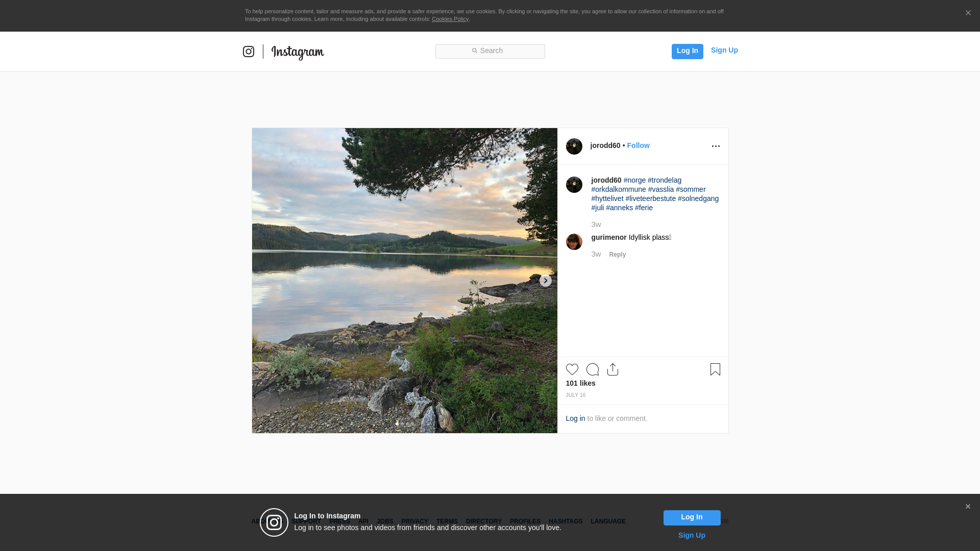Follow the jorodd60 account
The height and width of the screenshot is (551, 980).
(x=638, y=145)
